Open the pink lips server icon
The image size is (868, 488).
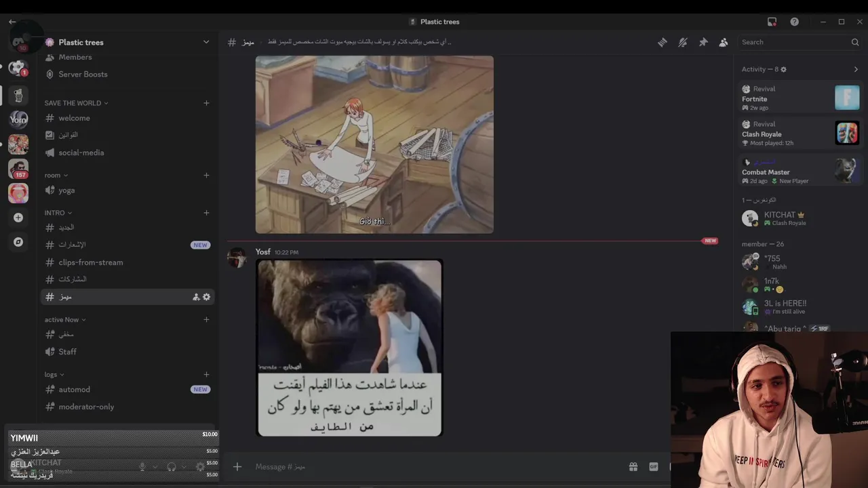pyautogui.click(x=18, y=193)
